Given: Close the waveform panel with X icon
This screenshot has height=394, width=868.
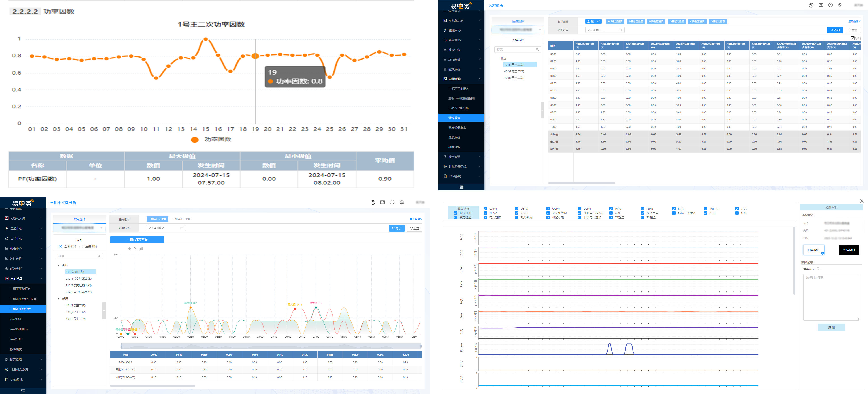Looking at the screenshot, I should [x=862, y=201].
